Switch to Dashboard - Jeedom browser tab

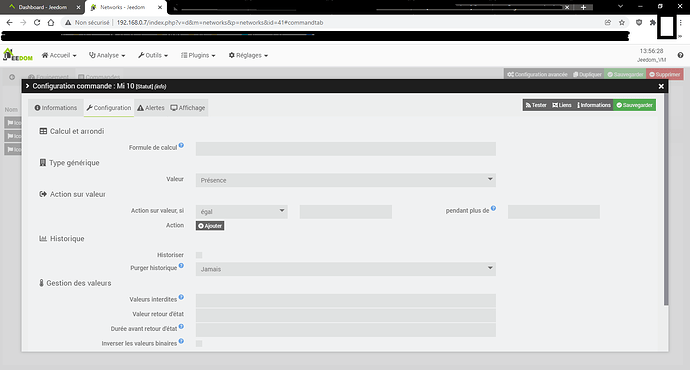[x=43, y=7]
